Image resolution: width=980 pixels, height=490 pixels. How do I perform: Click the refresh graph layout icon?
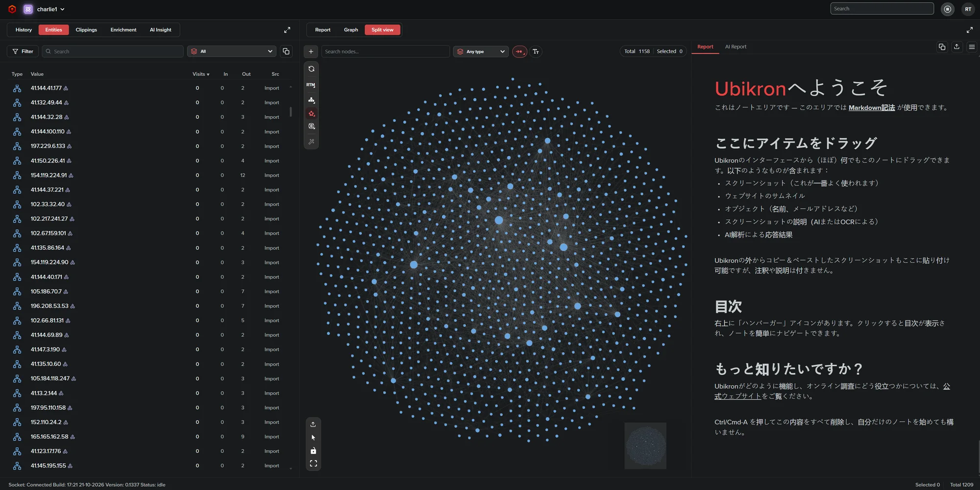311,69
